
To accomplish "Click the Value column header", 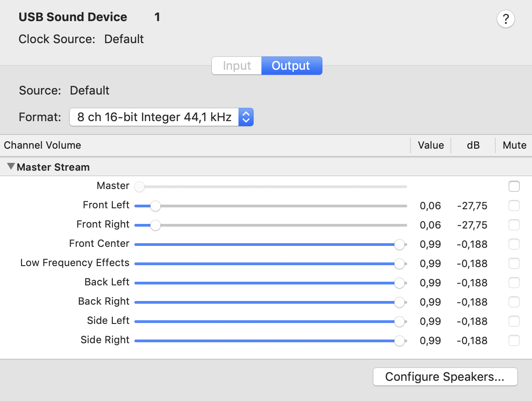I will pos(431,145).
